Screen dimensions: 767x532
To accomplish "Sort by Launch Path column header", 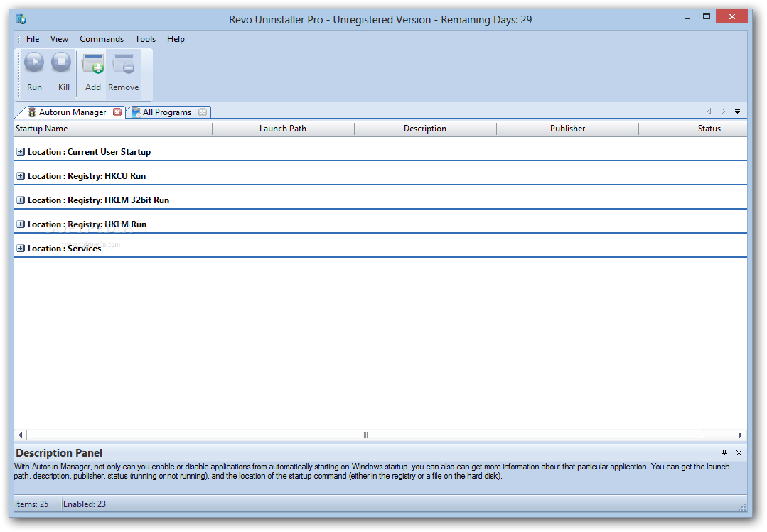I will 283,129.
